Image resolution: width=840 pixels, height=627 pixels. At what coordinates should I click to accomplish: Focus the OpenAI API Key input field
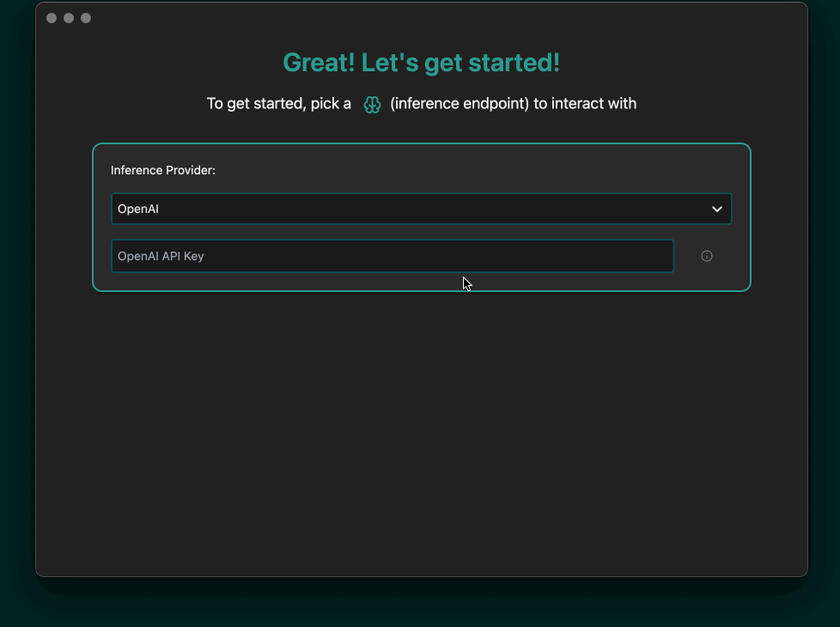click(393, 256)
